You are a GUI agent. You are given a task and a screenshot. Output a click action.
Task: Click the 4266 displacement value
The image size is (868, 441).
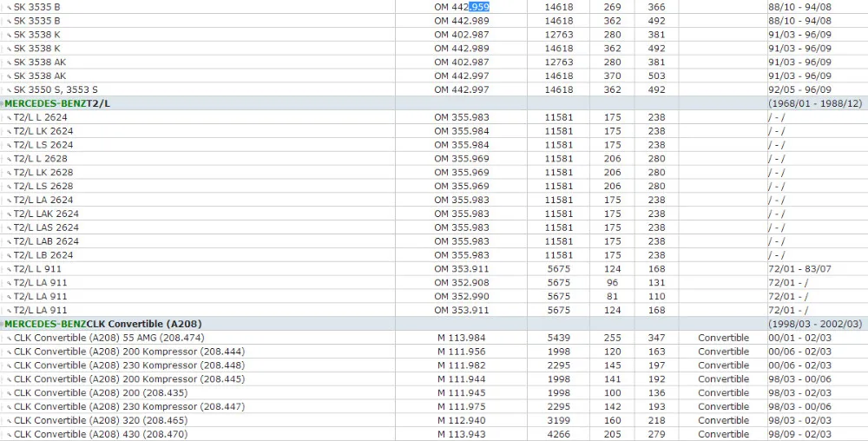pyautogui.click(x=558, y=434)
